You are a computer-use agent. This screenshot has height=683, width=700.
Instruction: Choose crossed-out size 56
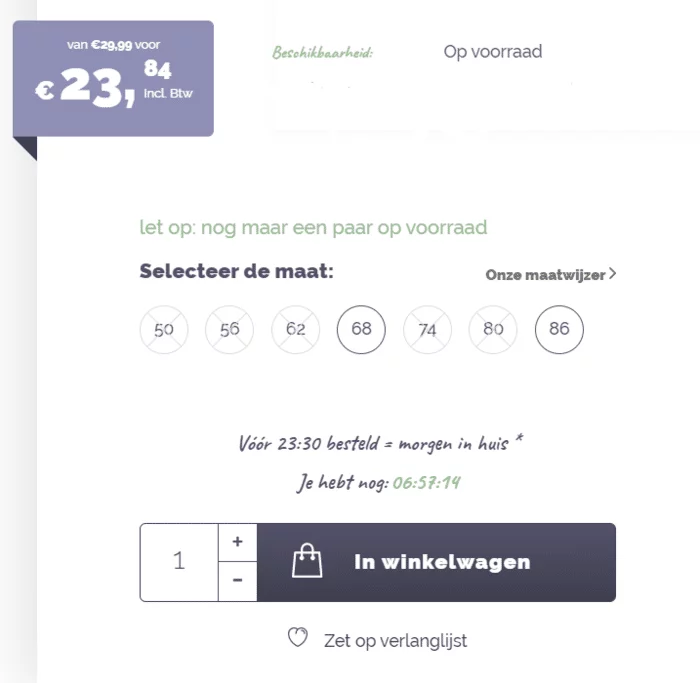point(230,329)
